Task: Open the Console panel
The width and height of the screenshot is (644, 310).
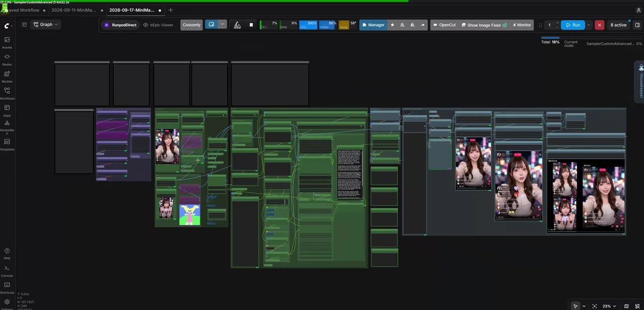Action: coord(7,270)
